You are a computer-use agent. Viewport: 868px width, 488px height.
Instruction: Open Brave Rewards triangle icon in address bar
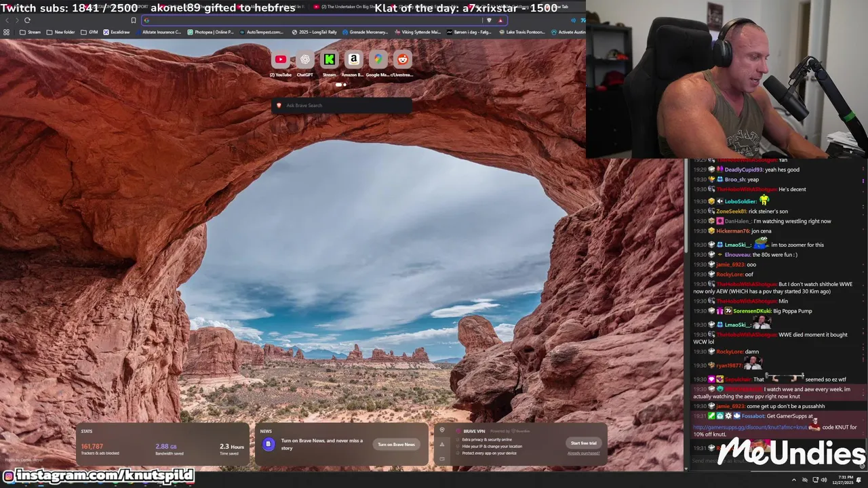pyautogui.click(x=500, y=20)
